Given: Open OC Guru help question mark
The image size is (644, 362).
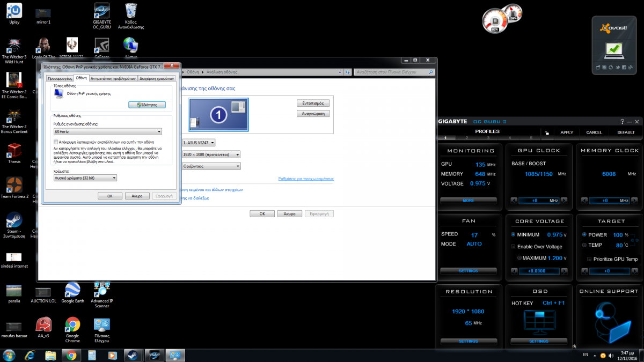Looking at the screenshot, I should click(622, 122).
